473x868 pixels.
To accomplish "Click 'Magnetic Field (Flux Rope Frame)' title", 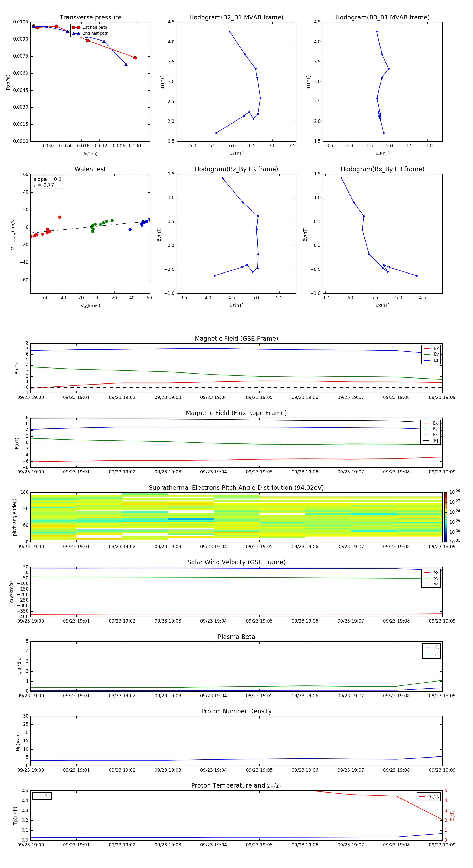I will [x=236, y=413].
